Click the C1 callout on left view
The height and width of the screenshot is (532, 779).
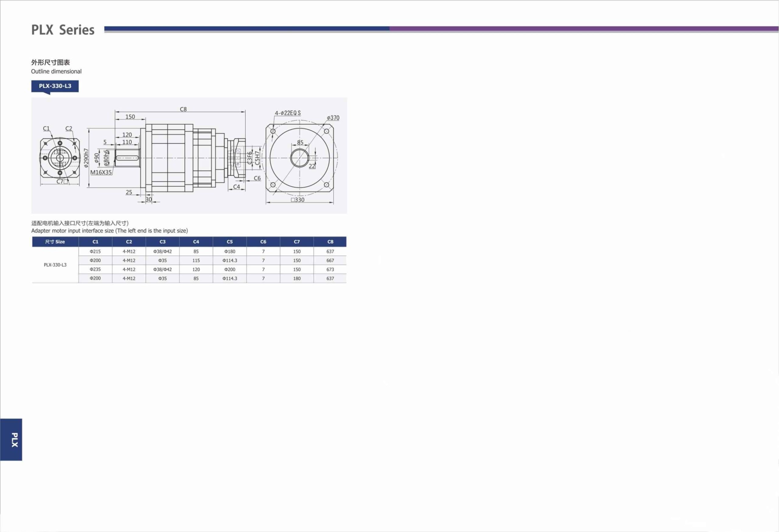click(x=46, y=128)
